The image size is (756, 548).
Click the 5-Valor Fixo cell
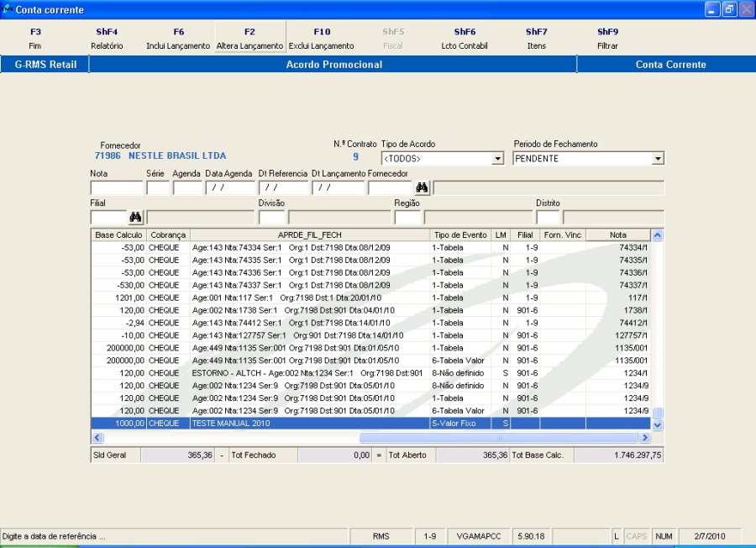point(460,423)
